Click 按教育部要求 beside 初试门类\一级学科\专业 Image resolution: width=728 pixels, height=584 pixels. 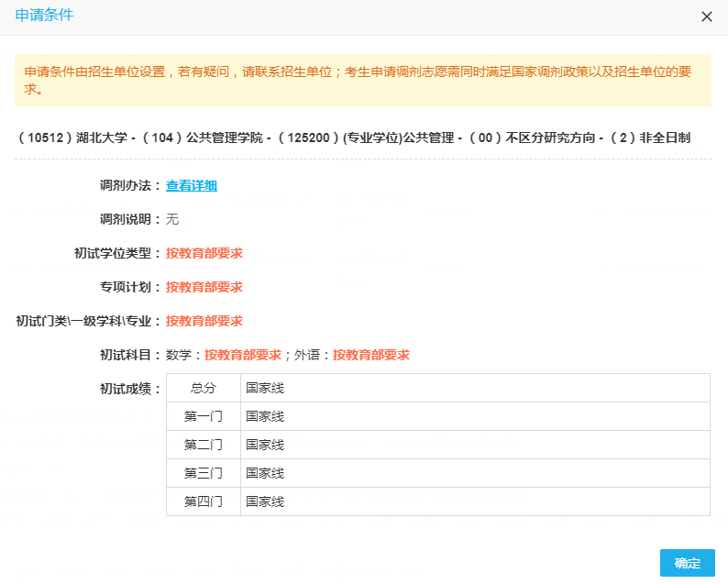pos(204,321)
